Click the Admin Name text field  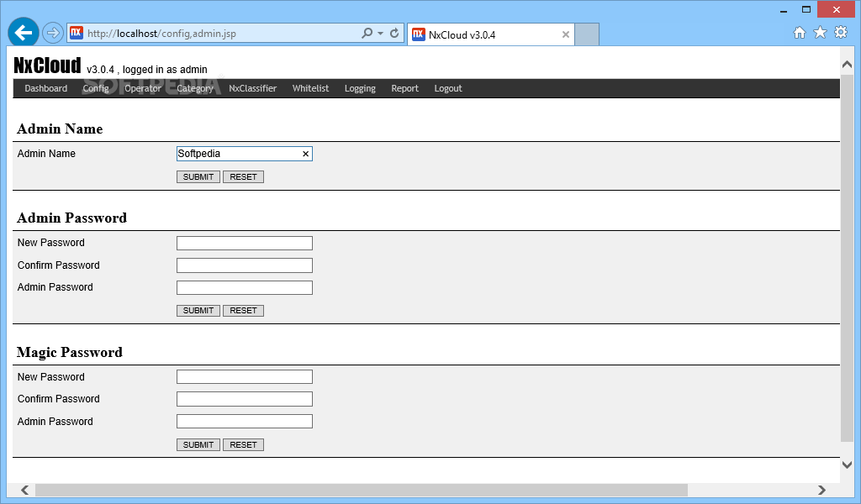[x=245, y=154]
